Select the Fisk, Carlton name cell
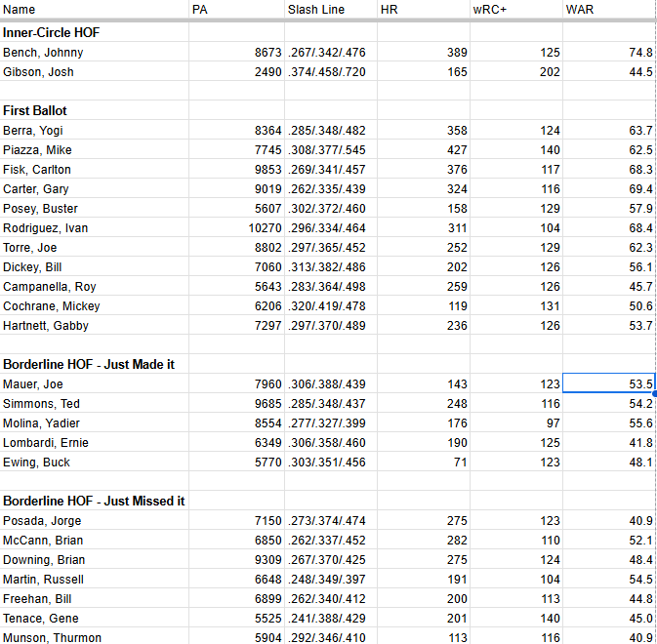Image resolution: width=657 pixels, height=644 pixels. pyautogui.click(x=95, y=169)
